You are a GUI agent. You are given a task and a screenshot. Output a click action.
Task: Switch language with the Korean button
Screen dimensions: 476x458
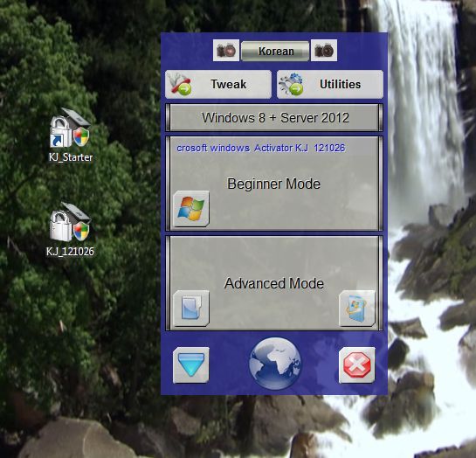click(x=275, y=51)
